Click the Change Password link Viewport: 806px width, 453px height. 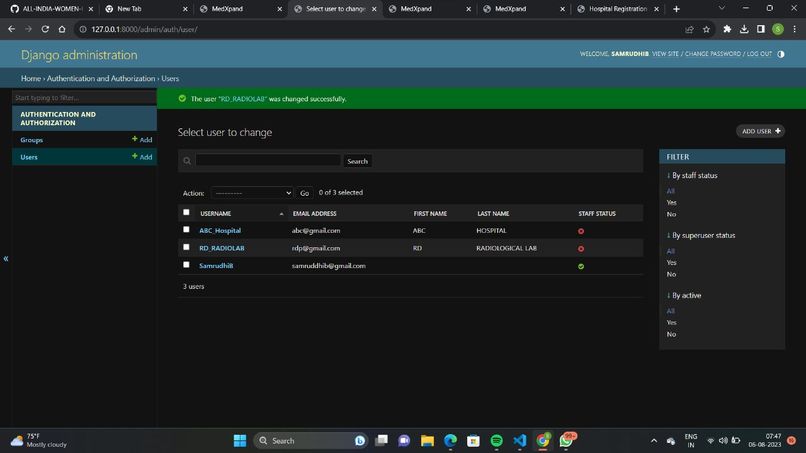713,53
